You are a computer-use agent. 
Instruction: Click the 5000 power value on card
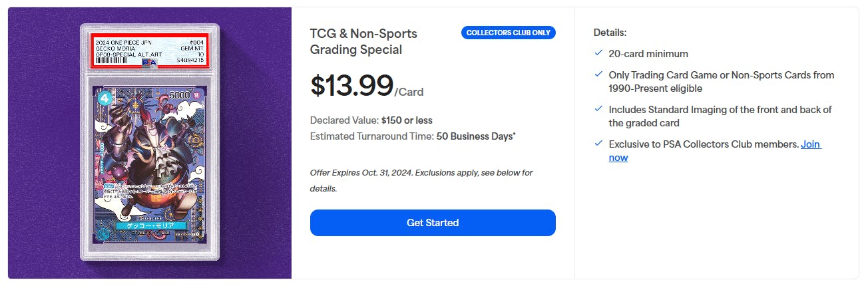(179, 96)
